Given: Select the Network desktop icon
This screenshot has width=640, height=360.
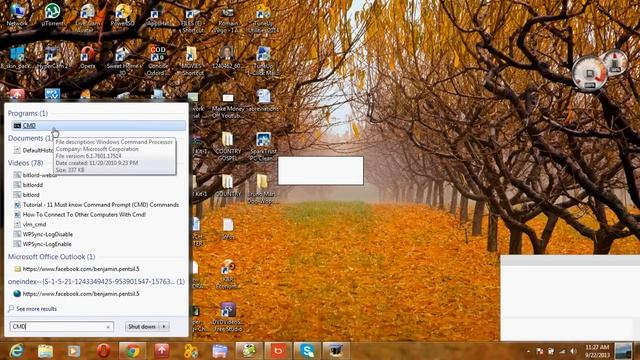Looking at the screenshot, I should click(x=17, y=15).
